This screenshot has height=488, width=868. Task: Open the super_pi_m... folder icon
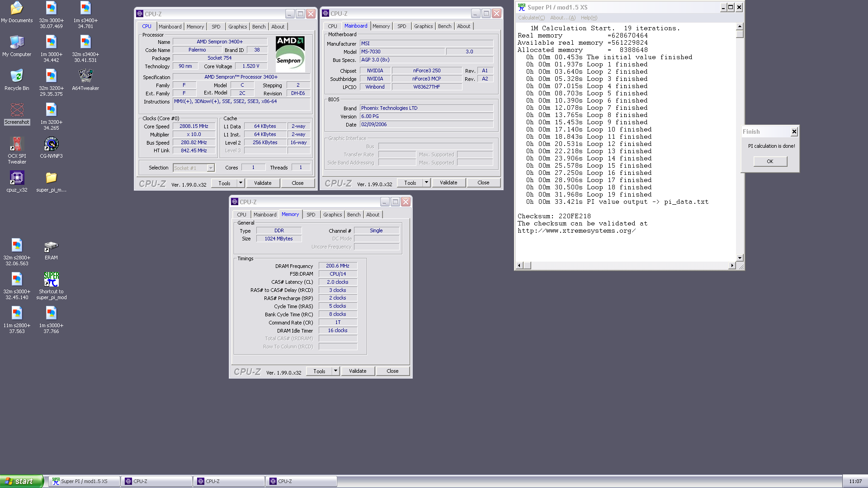tap(51, 182)
